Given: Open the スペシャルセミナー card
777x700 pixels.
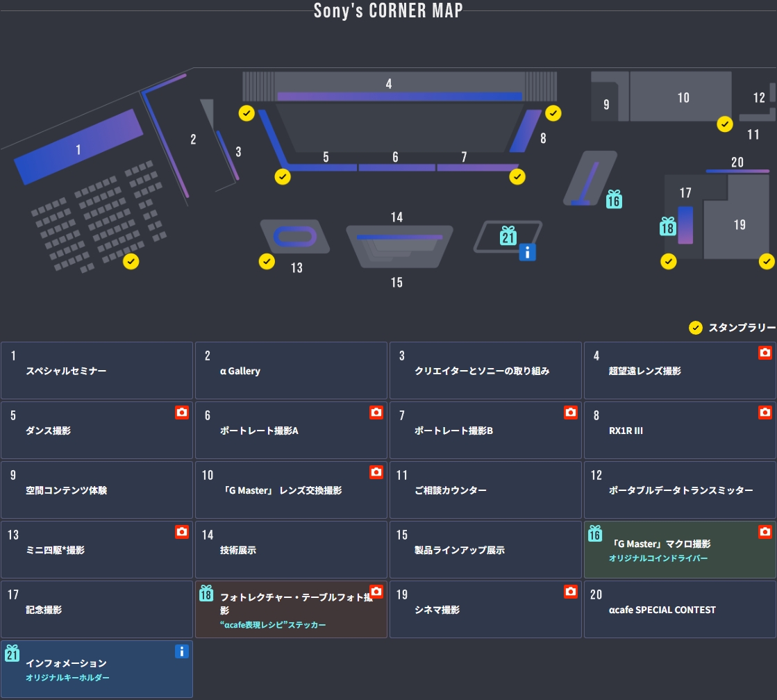Looking at the screenshot, I should click(x=97, y=371).
